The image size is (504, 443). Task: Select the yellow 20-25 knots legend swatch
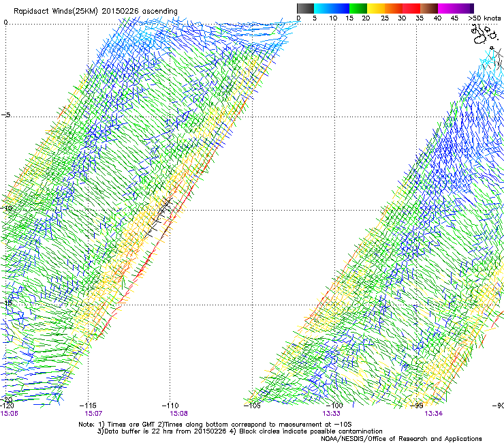pyautogui.click(x=376, y=8)
